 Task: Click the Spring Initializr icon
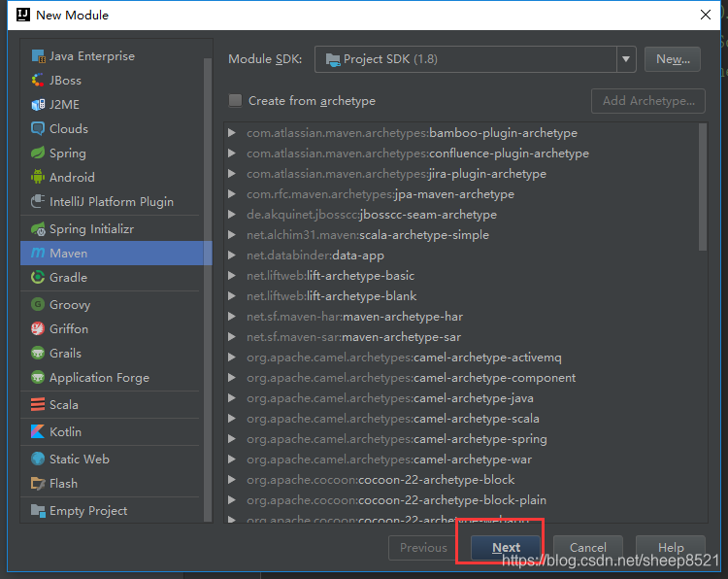point(38,228)
